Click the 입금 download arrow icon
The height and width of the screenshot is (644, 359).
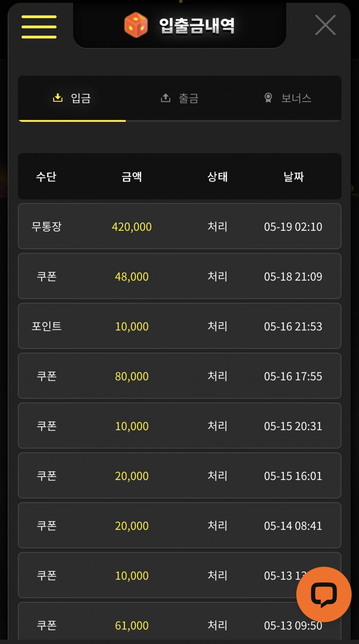(58, 98)
